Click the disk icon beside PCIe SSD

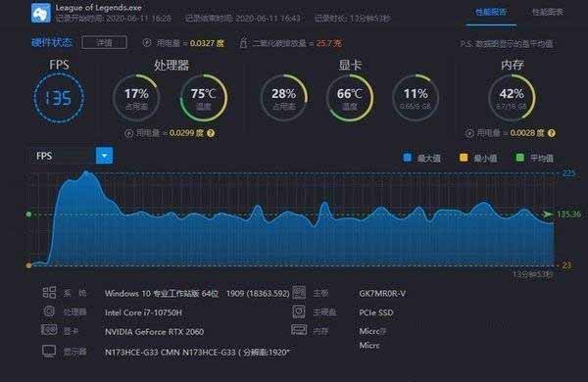tap(299, 311)
